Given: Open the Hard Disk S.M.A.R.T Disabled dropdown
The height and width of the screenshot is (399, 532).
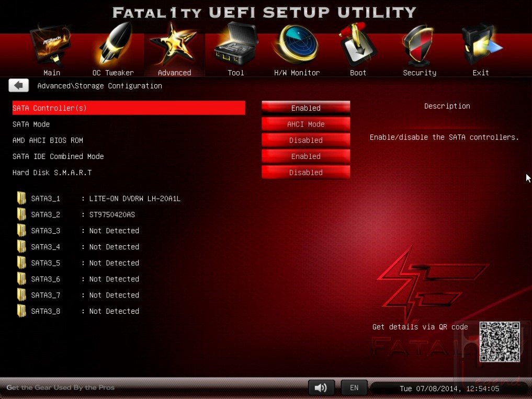Looking at the screenshot, I should tap(305, 173).
